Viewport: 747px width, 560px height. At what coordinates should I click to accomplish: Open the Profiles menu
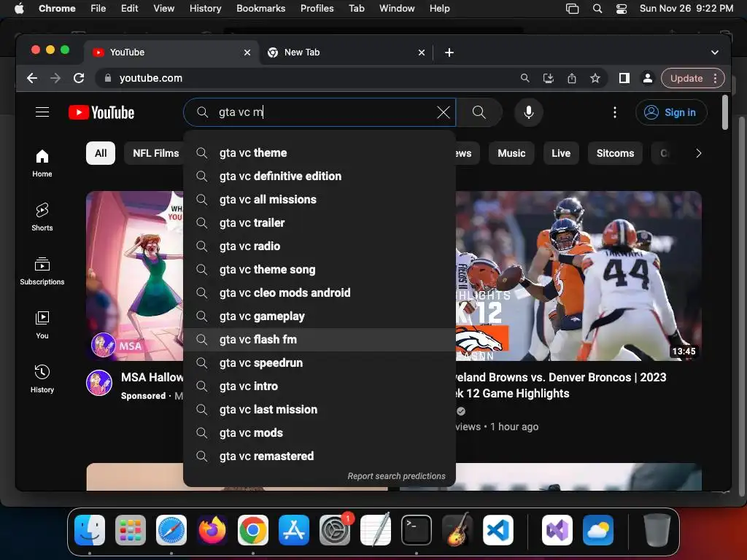point(317,9)
